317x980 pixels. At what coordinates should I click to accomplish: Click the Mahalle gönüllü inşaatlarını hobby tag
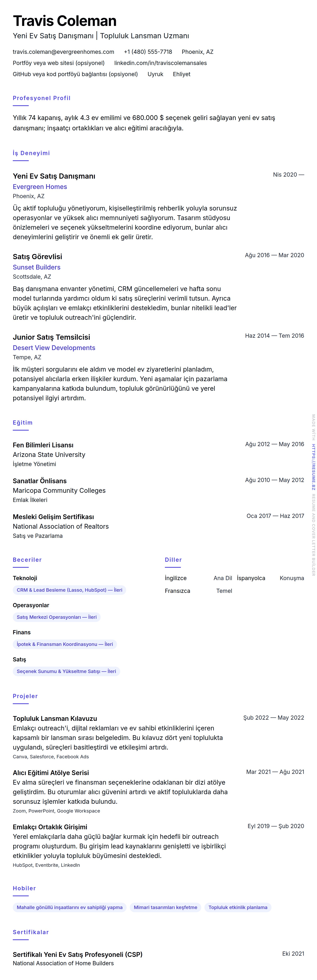pyautogui.click(x=70, y=907)
